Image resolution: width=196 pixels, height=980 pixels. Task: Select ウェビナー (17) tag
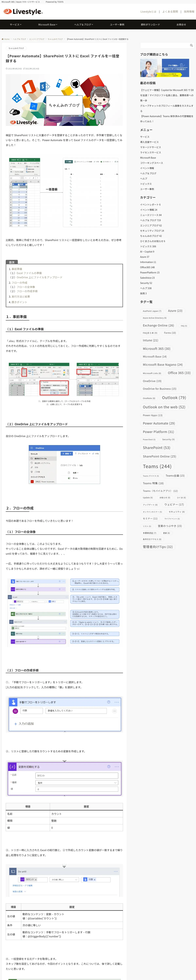click(174, 505)
